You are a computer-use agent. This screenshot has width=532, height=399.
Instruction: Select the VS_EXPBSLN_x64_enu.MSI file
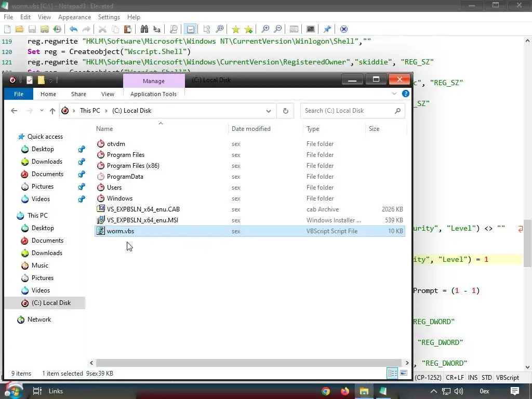click(x=249, y=220)
